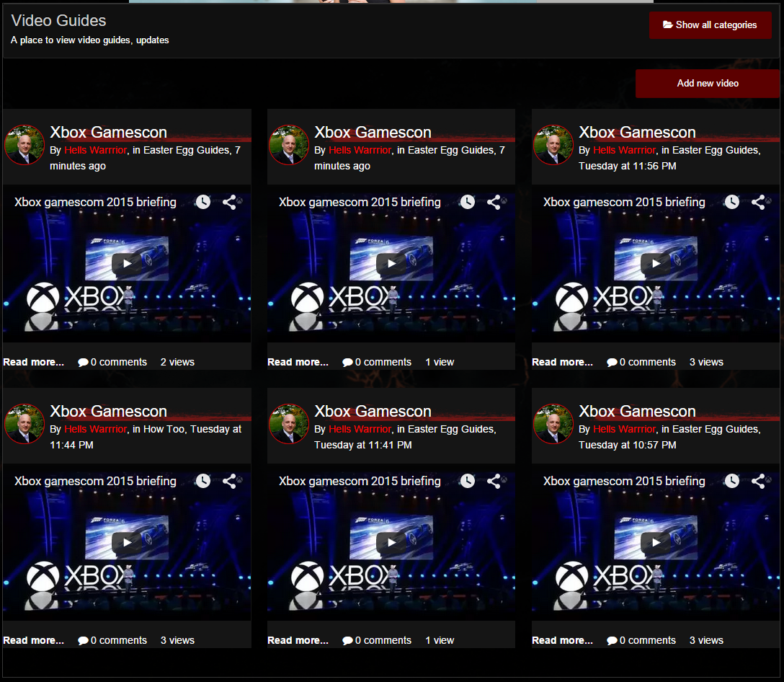Open Xbox Gamescon title posted 7 minutes ago, 1 view

point(373,133)
